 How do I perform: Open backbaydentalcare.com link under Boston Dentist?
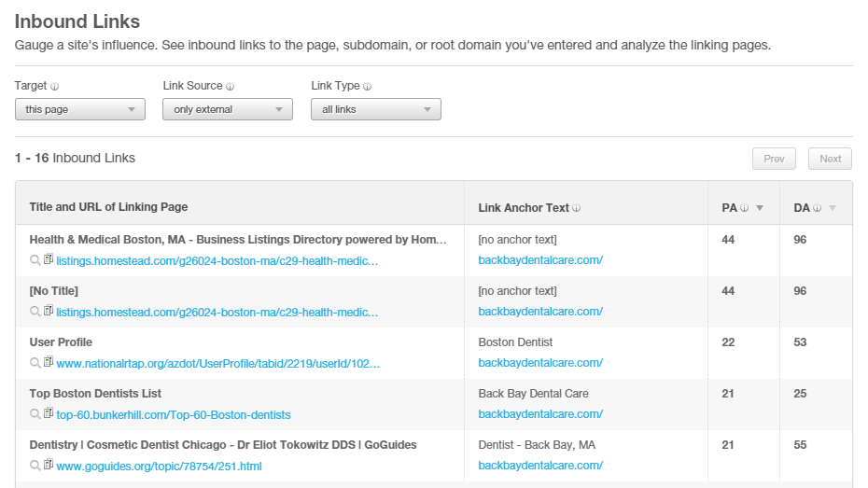click(540, 363)
